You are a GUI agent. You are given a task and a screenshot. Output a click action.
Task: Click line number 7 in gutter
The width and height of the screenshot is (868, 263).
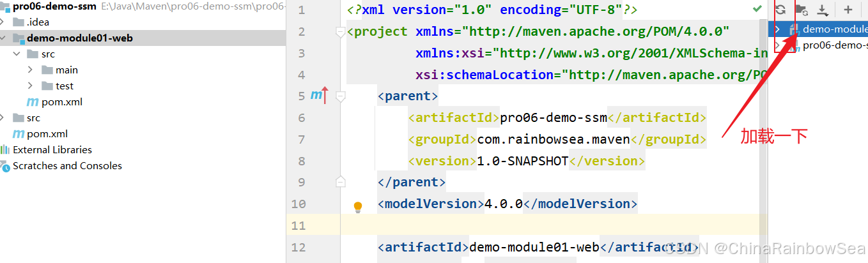tap(302, 140)
